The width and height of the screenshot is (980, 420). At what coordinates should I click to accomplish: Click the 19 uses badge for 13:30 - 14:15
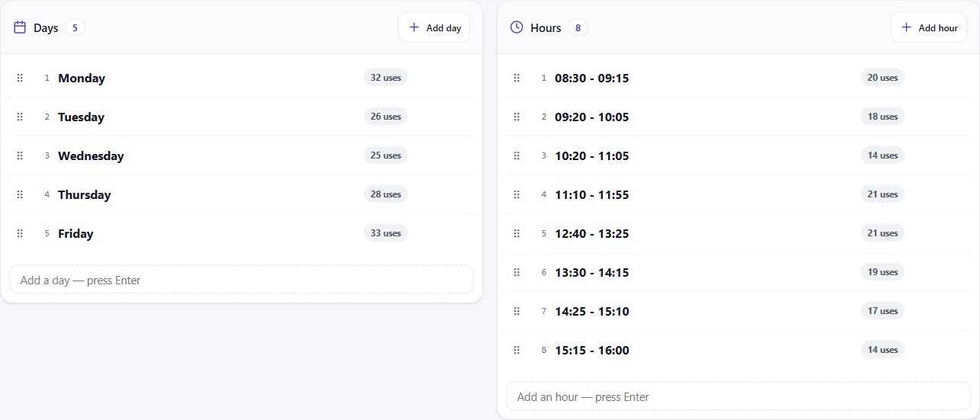(x=882, y=272)
